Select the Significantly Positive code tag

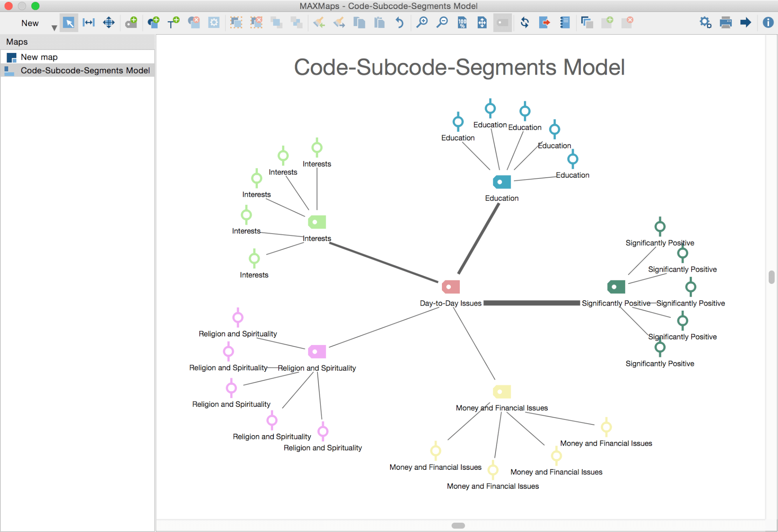coord(616,287)
